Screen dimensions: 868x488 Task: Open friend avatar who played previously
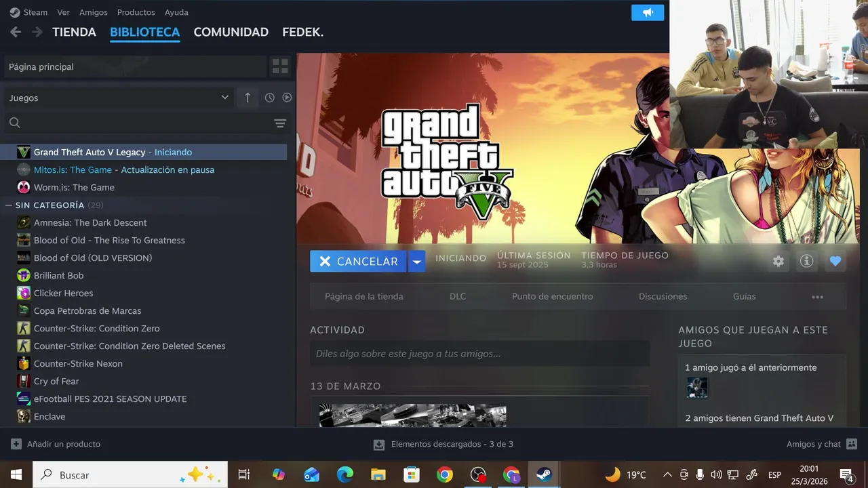coord(697,388)
